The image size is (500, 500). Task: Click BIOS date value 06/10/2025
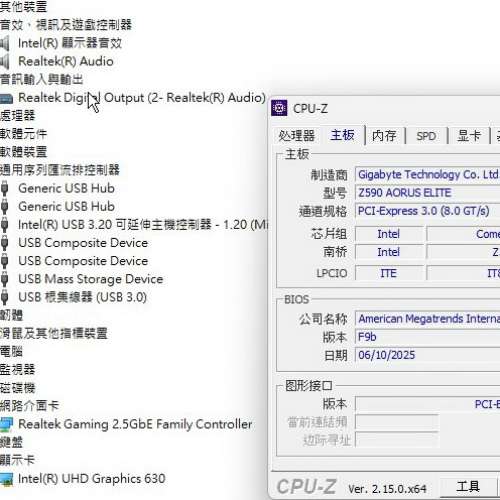click(x=428, y=355)
